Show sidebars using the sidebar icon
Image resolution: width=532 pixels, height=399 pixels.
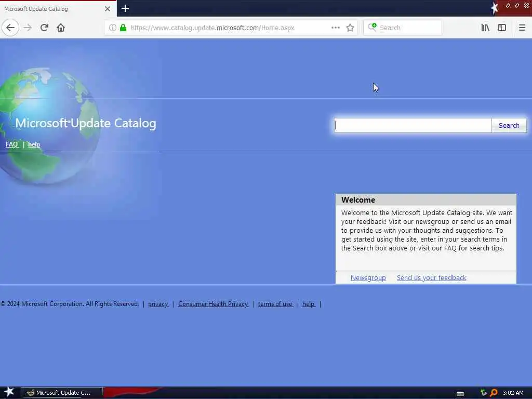point(502,28)
